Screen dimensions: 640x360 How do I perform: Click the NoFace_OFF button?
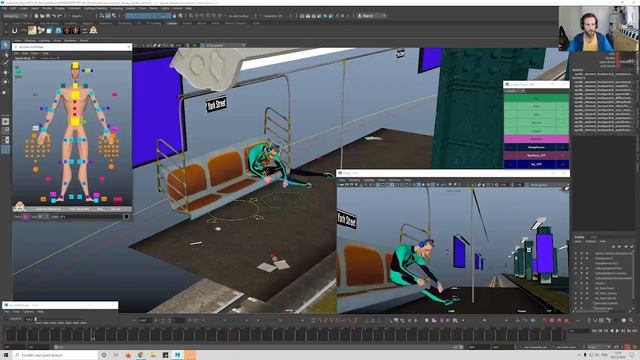[x=536, y=156]
